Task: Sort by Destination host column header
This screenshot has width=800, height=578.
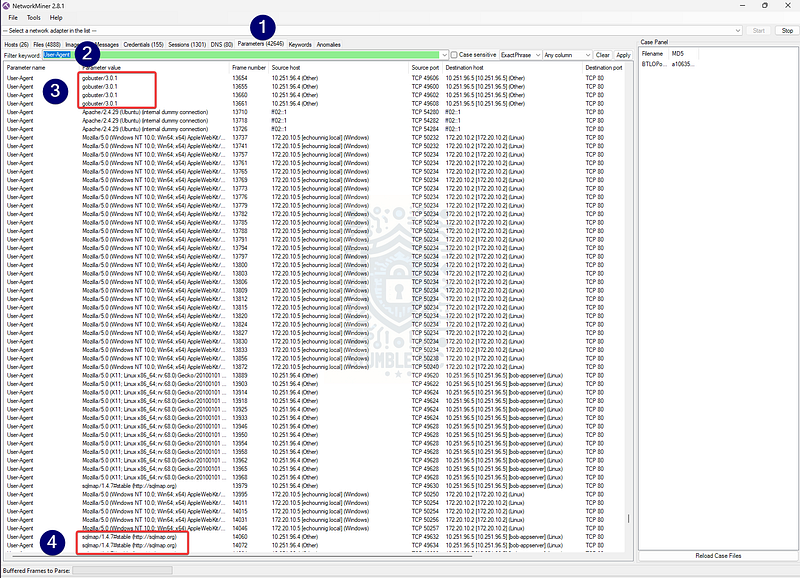Action: click(513, 67)
